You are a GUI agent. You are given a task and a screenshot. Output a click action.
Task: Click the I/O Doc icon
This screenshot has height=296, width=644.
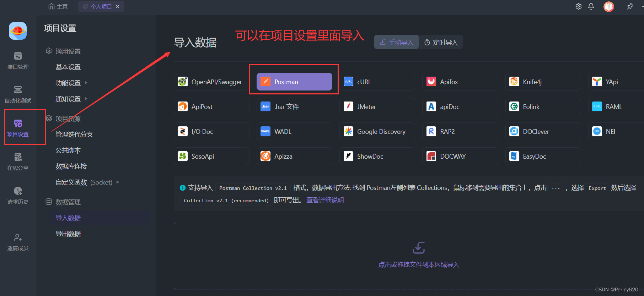[x=183, y=131]
